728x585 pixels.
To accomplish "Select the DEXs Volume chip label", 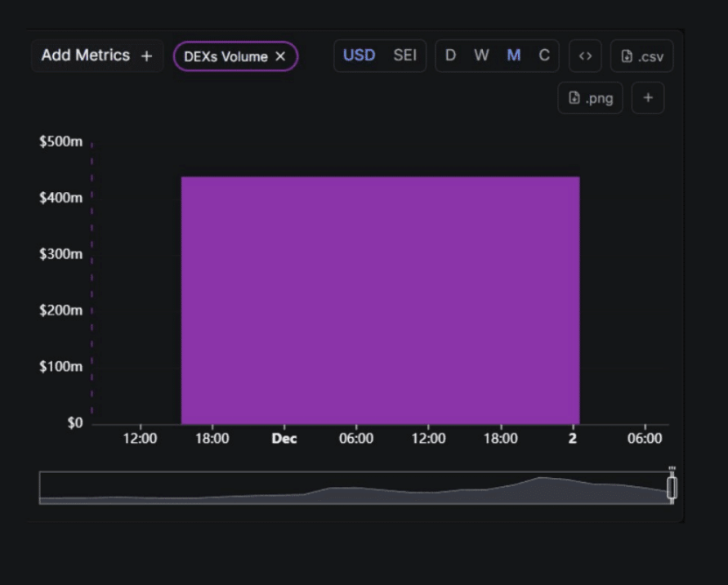I will pyautogui.click(x=226, y=56).
